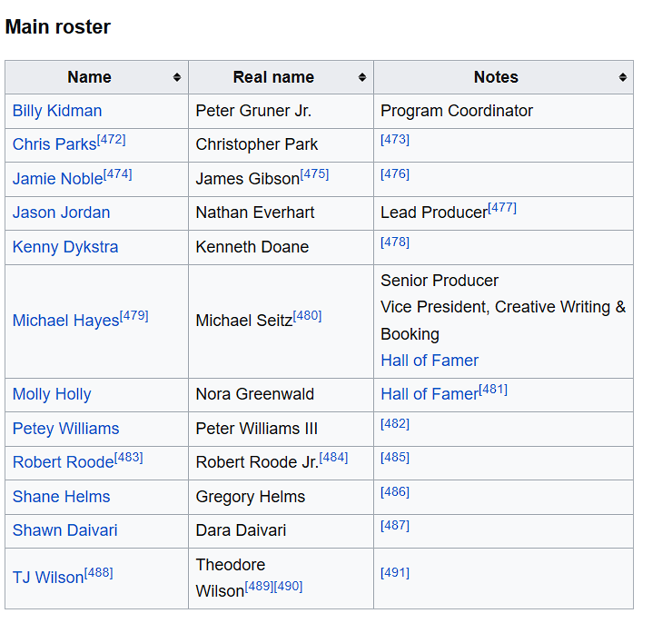The height and width of the screenshot is (633, 672).
Task: Jump to citation 483 next to Robert Roode
Action: [129, 458]
